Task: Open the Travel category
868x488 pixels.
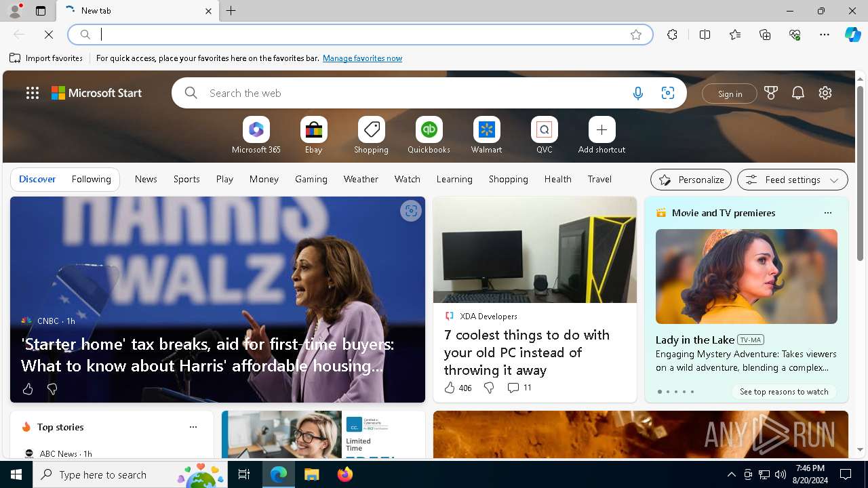Action: pos(599,180)
